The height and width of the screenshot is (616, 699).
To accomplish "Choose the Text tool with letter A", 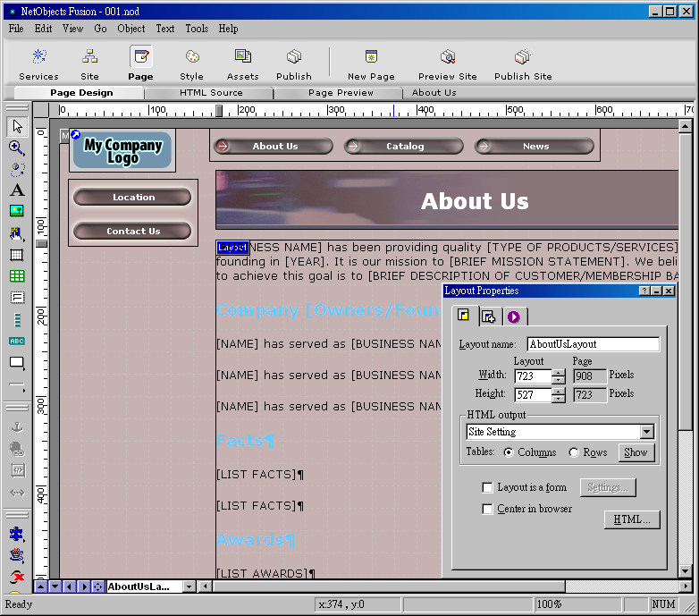I will point(17,190).
